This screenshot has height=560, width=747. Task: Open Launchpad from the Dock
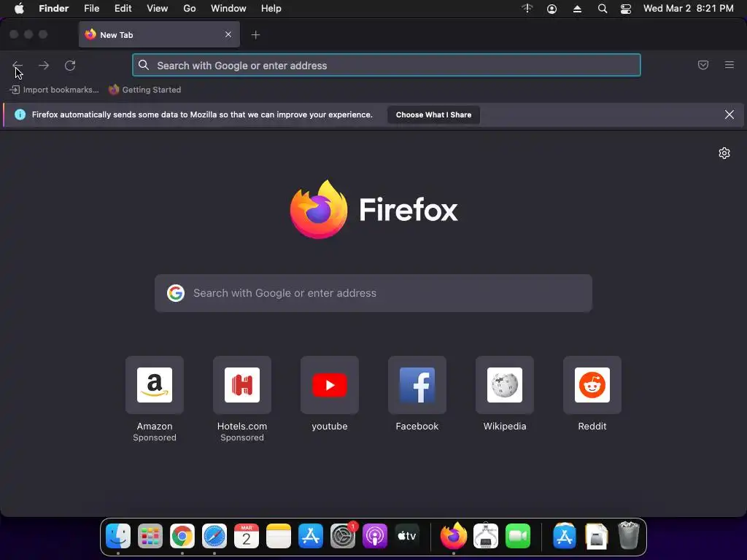pyautogui.click(x=150, y=536)
